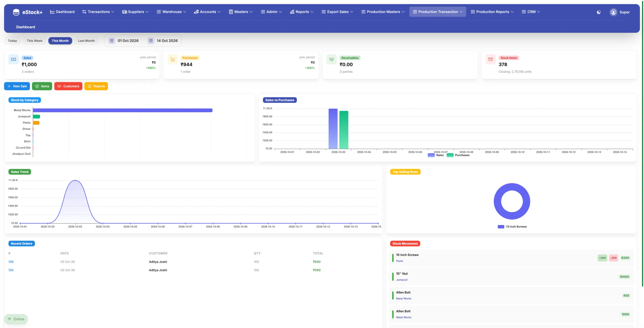Expand the Export Sales chevron
This screenshot has width=644, height=328.
pyautogui.click(x=352, y=12)
